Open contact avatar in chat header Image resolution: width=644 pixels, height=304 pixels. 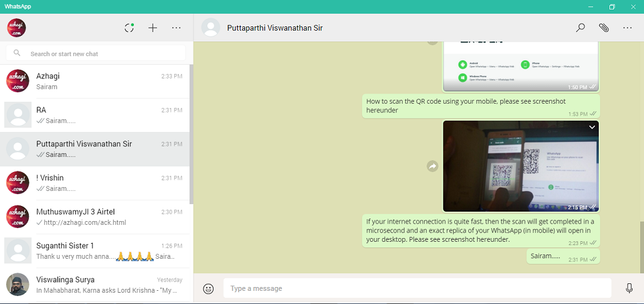pyautogui.click(x=210, y=28)
